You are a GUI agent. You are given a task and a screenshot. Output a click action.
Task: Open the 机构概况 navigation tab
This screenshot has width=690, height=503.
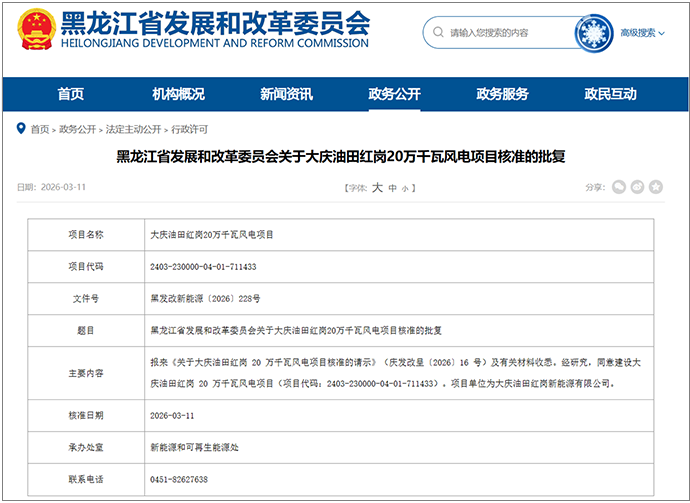[178, 94]
